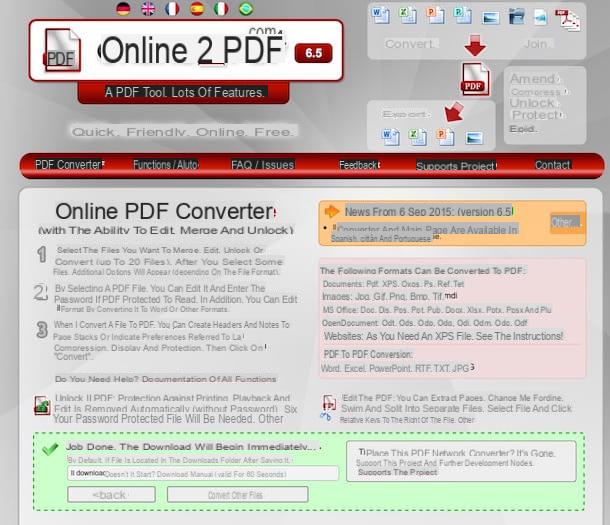Click the back button
Screen dimensions: 610x525
point(111,495)
